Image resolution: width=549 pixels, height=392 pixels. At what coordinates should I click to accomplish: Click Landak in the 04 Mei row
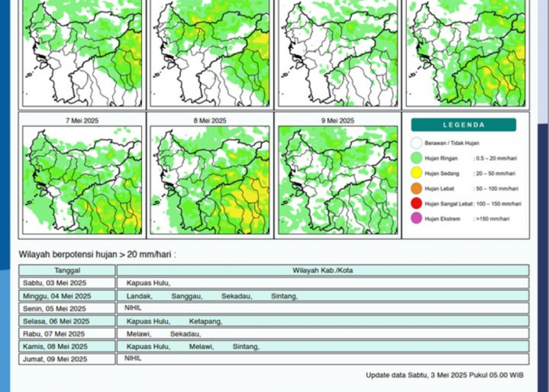coord(140,296)
